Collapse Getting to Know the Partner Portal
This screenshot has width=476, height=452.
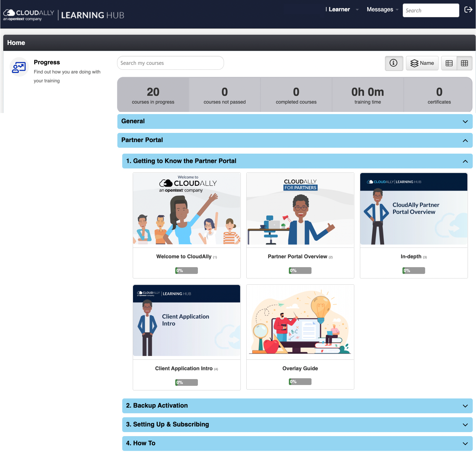pyautogui.click(x=297, y=161)
